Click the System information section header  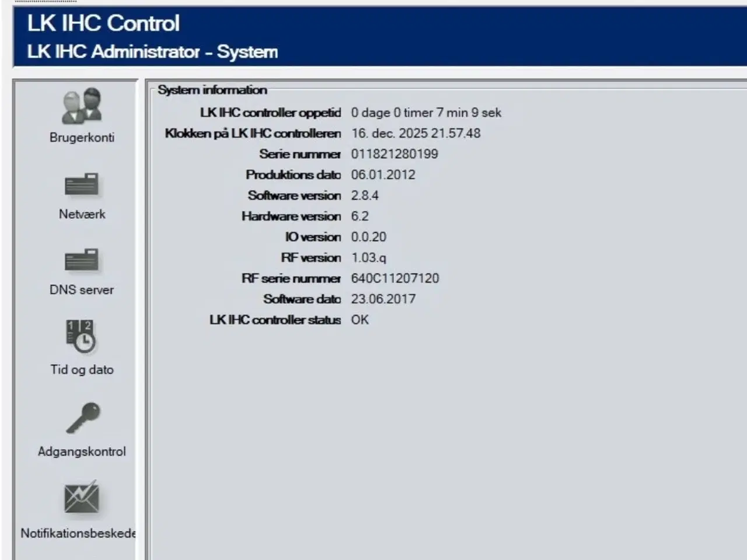(x=212, y=90)
